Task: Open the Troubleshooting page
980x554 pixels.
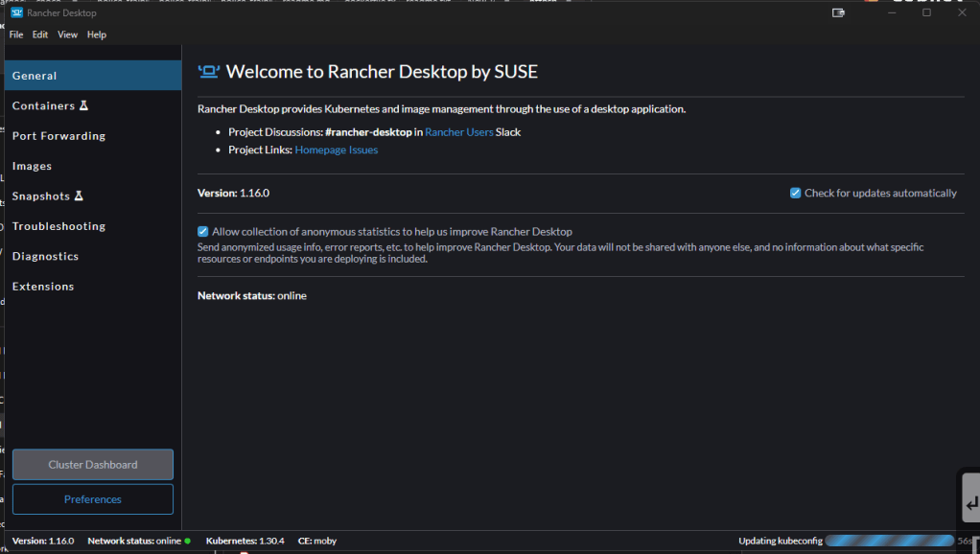Action: pos(93,225)
